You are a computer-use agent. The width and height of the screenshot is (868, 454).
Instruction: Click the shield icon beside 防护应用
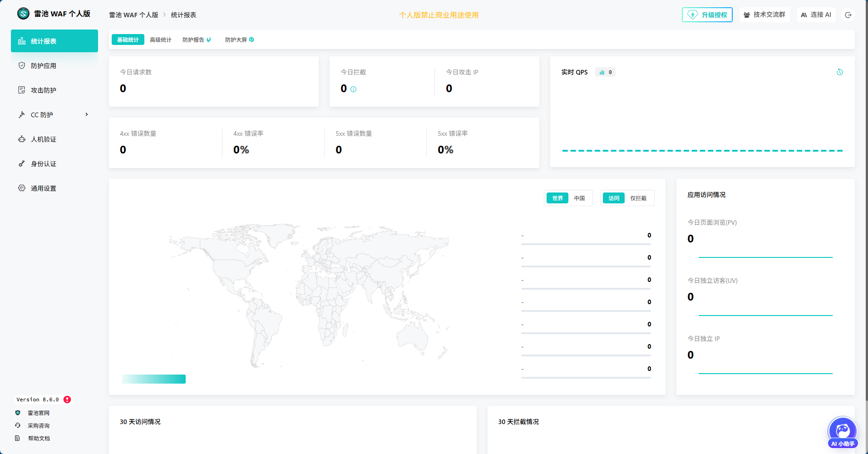[x=22, y=65]
